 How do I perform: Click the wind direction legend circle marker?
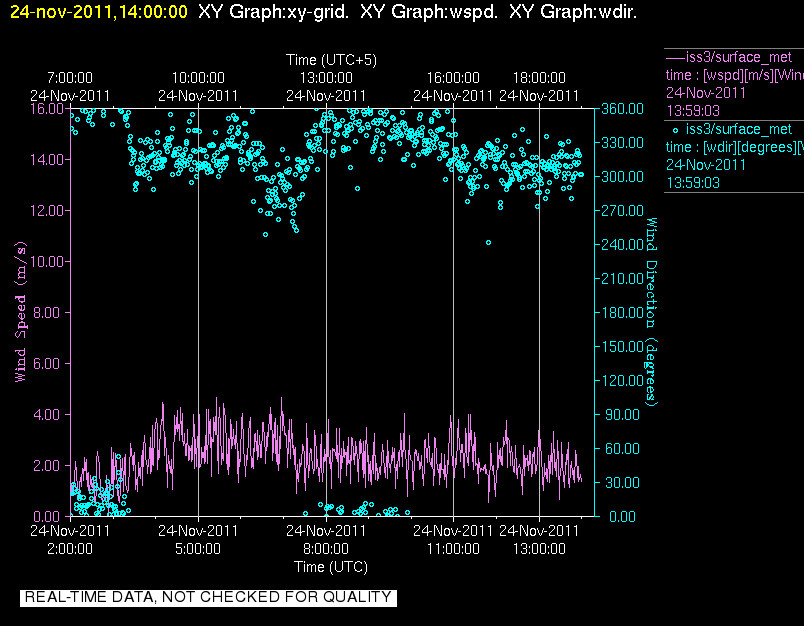pyautogui.click(x=675, y=130)
